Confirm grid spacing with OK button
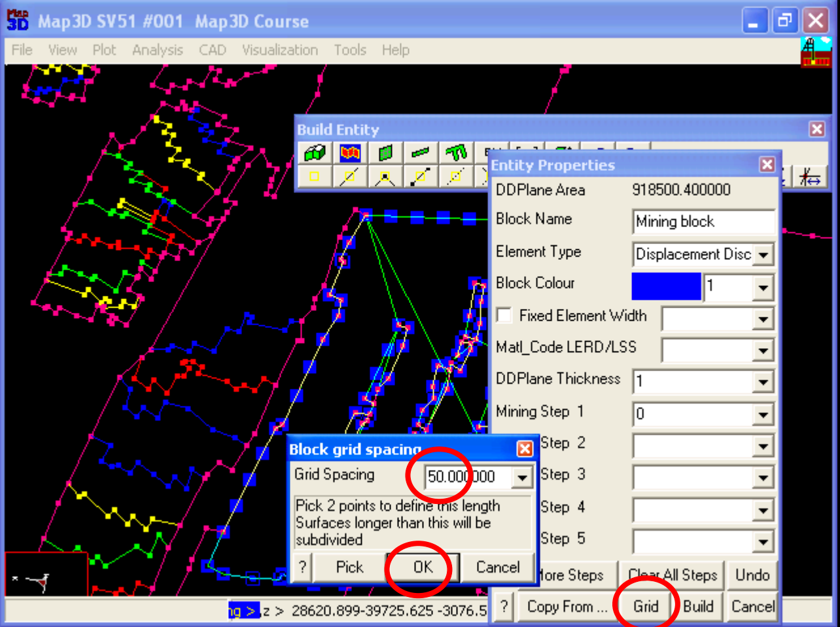Image resolution: width=840 pixels, height=627 pixels. (x=423, y=567)
